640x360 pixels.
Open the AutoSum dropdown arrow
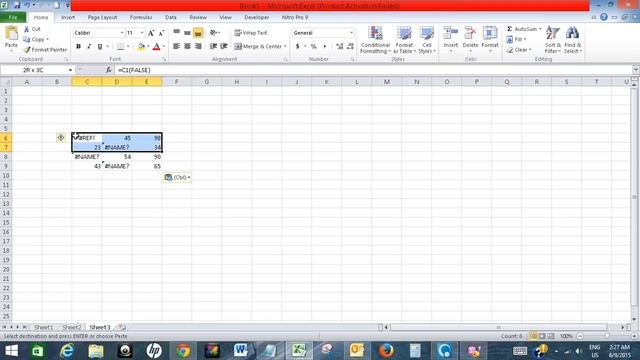[540, 29]
